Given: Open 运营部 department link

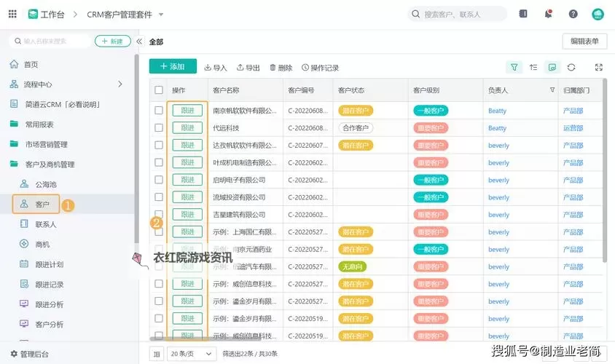Looking at the screenshot, I should coord(573,127).
